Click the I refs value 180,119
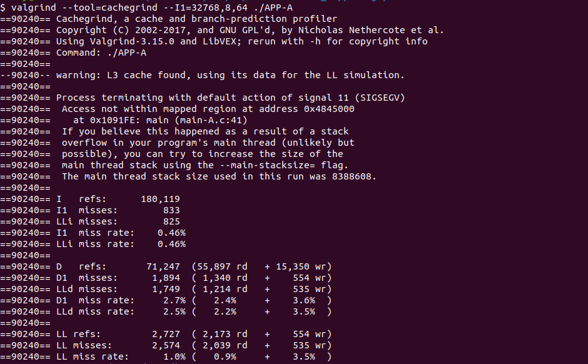The height and width of the screenshot is (364, 588). (x=160, y=199)
